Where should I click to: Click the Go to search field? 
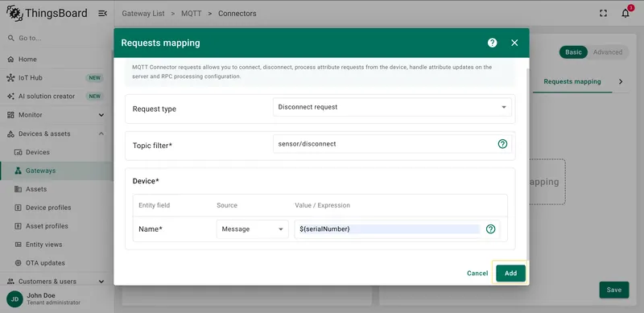[56, 38]
